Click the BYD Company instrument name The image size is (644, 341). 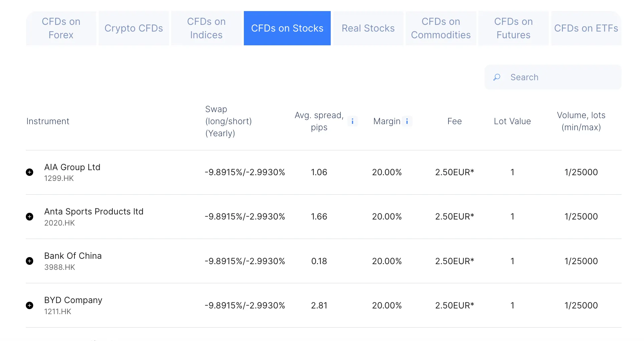pyautogui.click(x=73, y=300)
